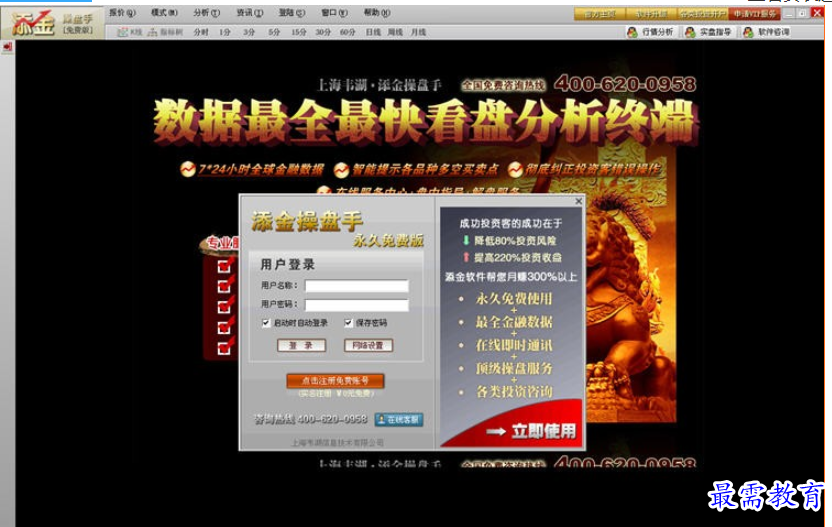The image size is (832, 527).
Task: Focus the 用户名称 input field
Action: tap(357, 287)
